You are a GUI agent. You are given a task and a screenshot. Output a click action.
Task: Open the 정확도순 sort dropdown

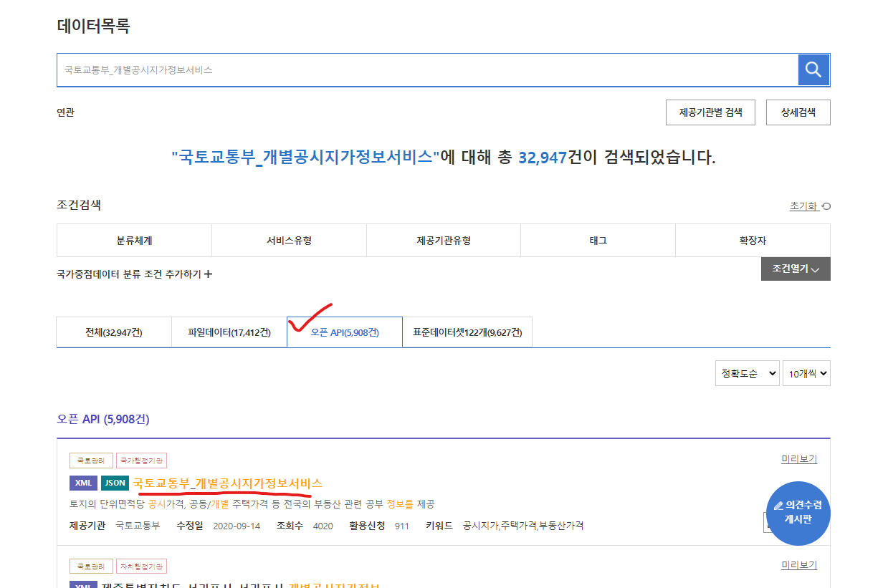747,373
